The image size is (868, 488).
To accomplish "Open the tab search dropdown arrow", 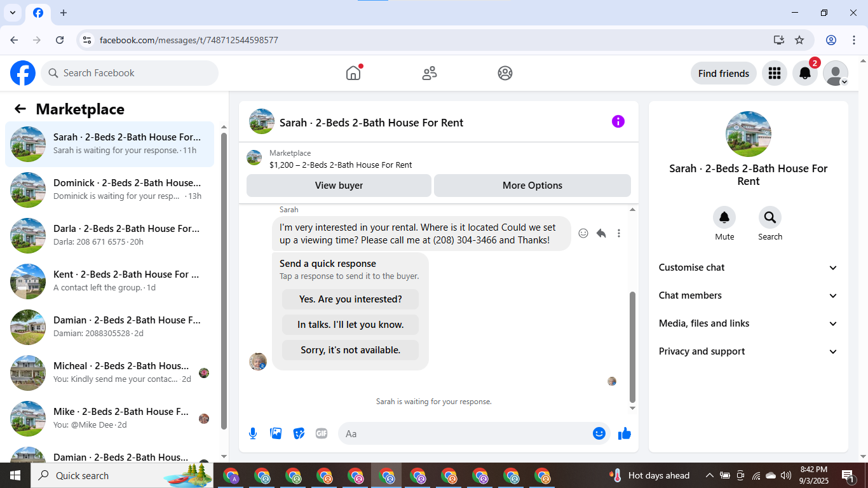I will coord(13,13).
